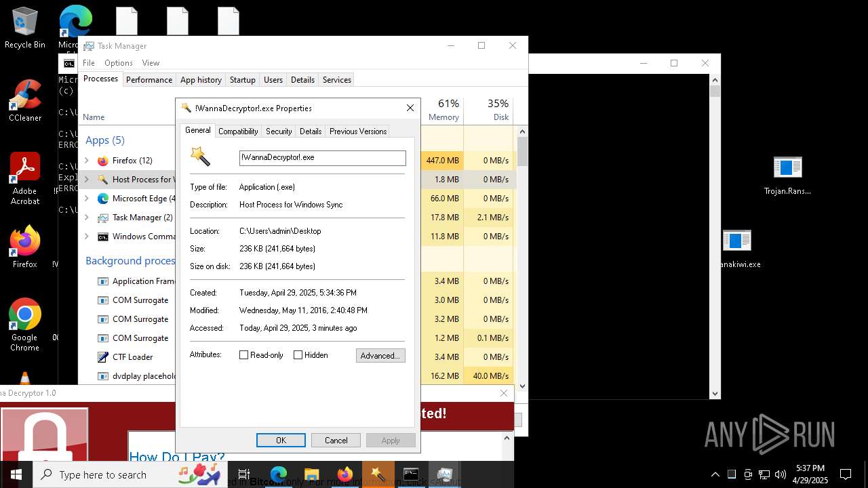Open Firefox desktop shortcut
The height and width of the screenshot is (488, 868).
(x=25, y=247)
